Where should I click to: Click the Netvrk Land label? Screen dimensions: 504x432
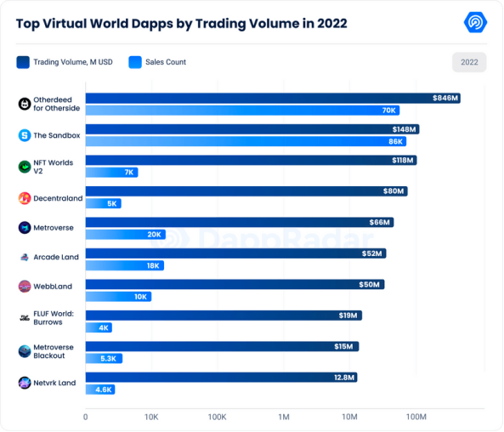(54, 383)
